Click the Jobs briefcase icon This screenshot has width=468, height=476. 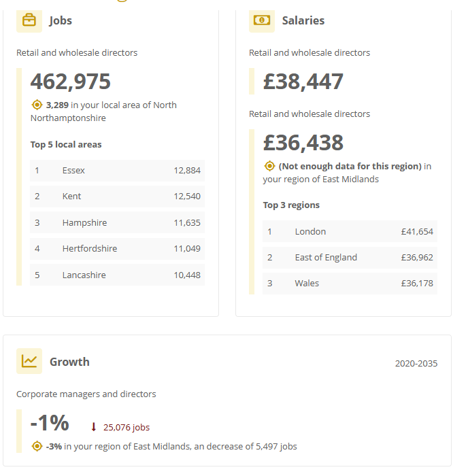click(29, 20)
